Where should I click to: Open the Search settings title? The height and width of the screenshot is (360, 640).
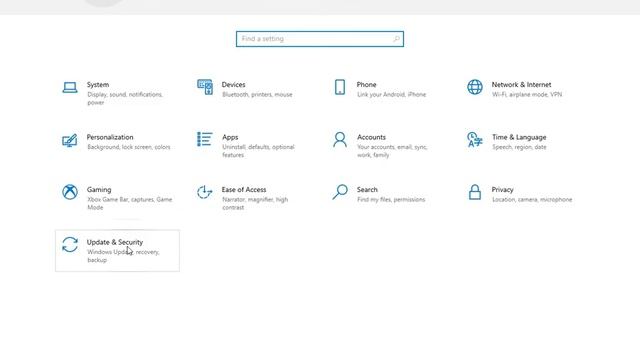click(367, 189)
